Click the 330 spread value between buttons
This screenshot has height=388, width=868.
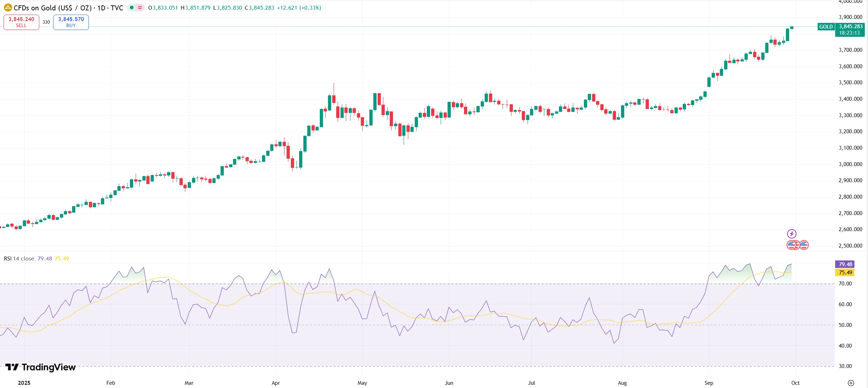tap(46, 22)
